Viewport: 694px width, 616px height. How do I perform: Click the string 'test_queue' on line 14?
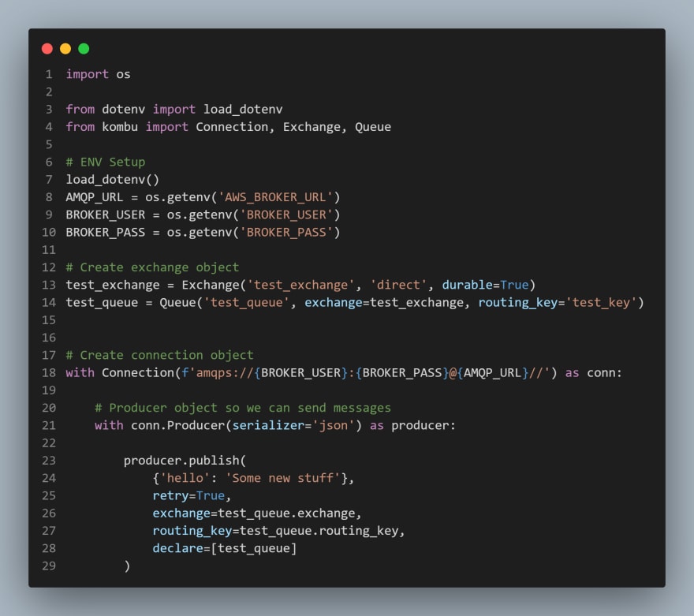coord(247,303)
